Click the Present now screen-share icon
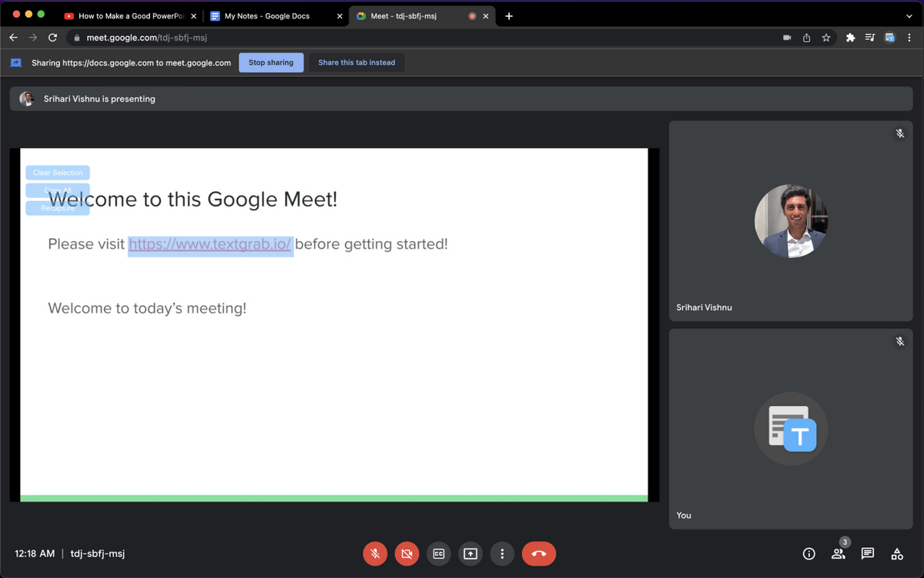 (470, 553)
